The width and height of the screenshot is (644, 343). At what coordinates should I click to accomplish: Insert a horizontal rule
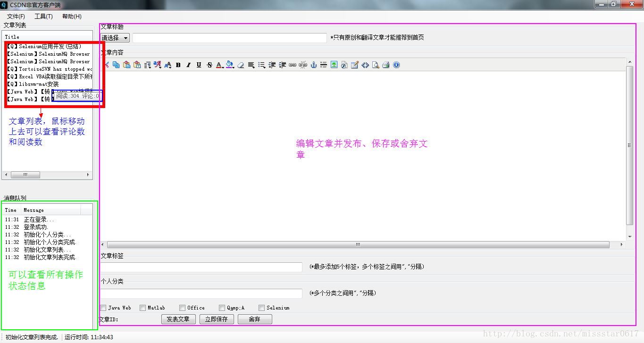[x=324, y=65]
